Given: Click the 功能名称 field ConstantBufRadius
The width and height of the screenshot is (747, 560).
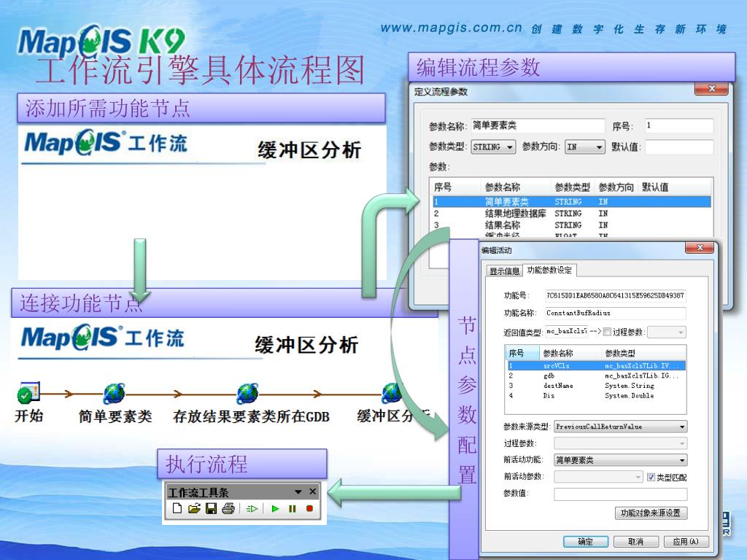Looking at the screenshot, I should 616,313.
